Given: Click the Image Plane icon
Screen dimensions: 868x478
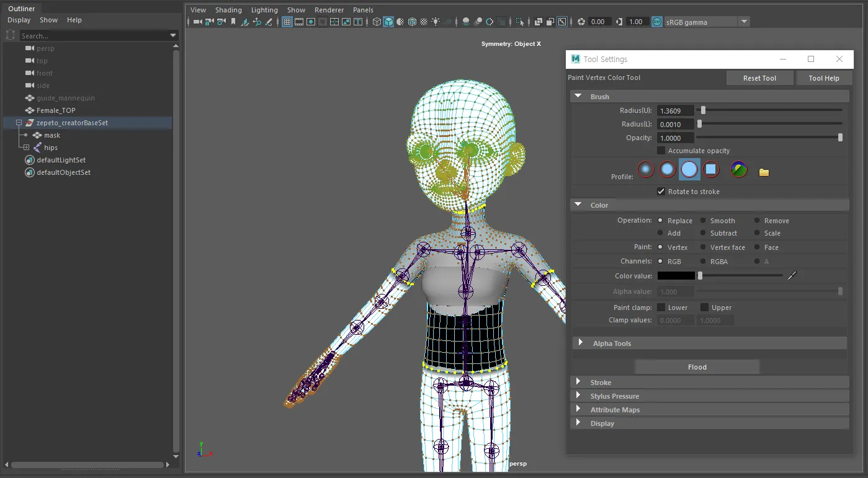Looking at the screenshot, I should tap(245, 22).
